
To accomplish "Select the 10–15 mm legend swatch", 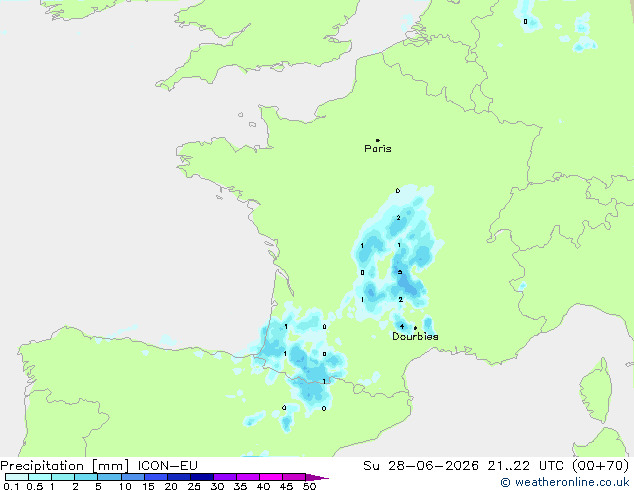I will (x=132, y=477).
